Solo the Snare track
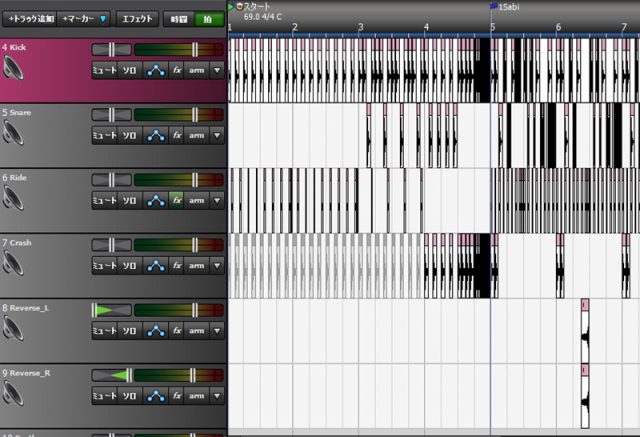640x437 pixels. pos(129,134)
